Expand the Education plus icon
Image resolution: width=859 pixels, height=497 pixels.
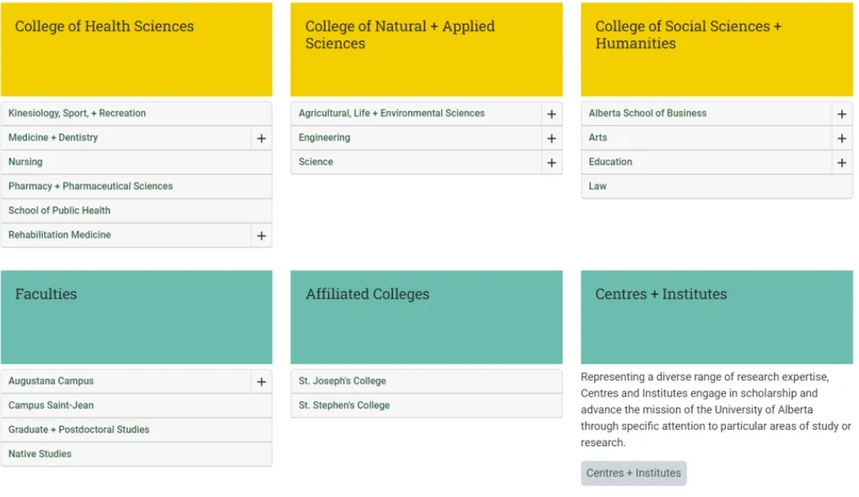coord(842,162)
